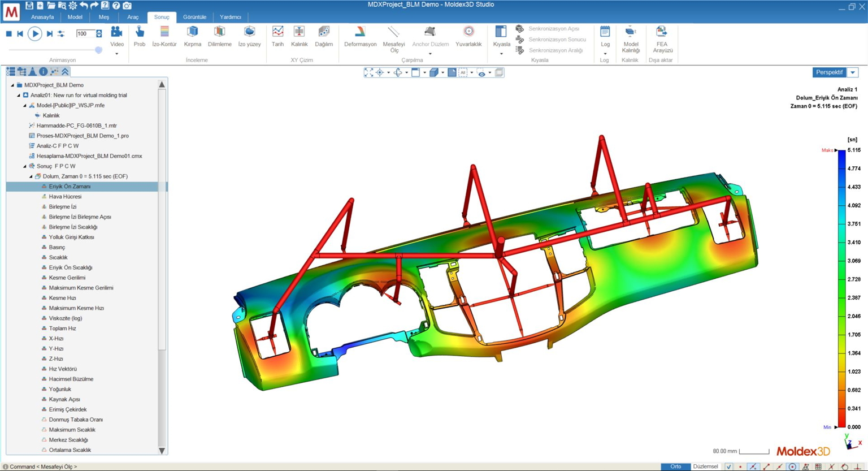Open the Dağılım distribution plot
This screenshot has height=471, width=868.
coord(324,36)
